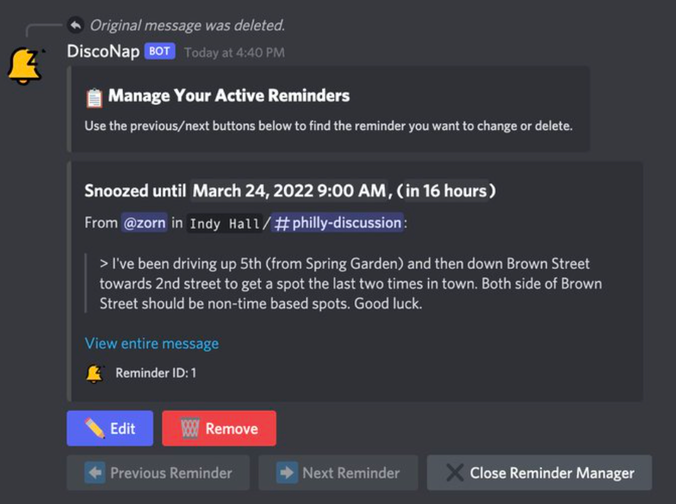Screen dimensions: 676x504
Task: Click the Original message was deleted text
Action: tap(188, 25)
